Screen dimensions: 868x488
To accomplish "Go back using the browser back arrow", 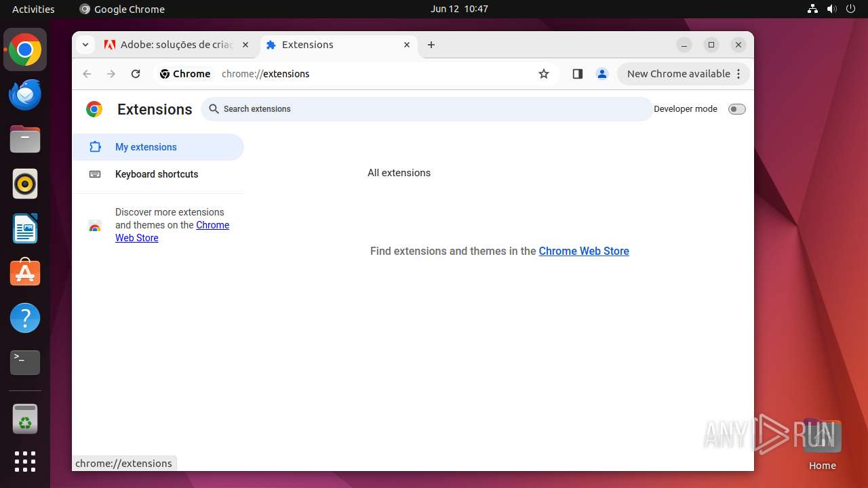I will tap(87, 74).
